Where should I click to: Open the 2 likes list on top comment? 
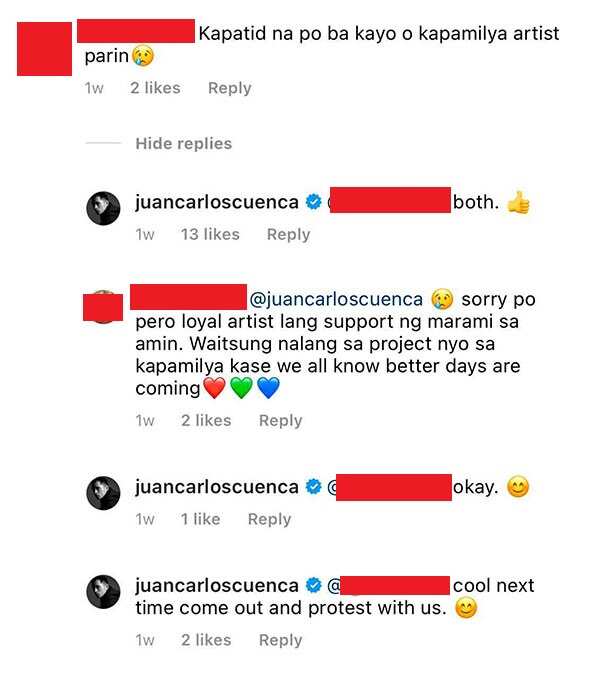pyautogui.click(x=155, y=88)
